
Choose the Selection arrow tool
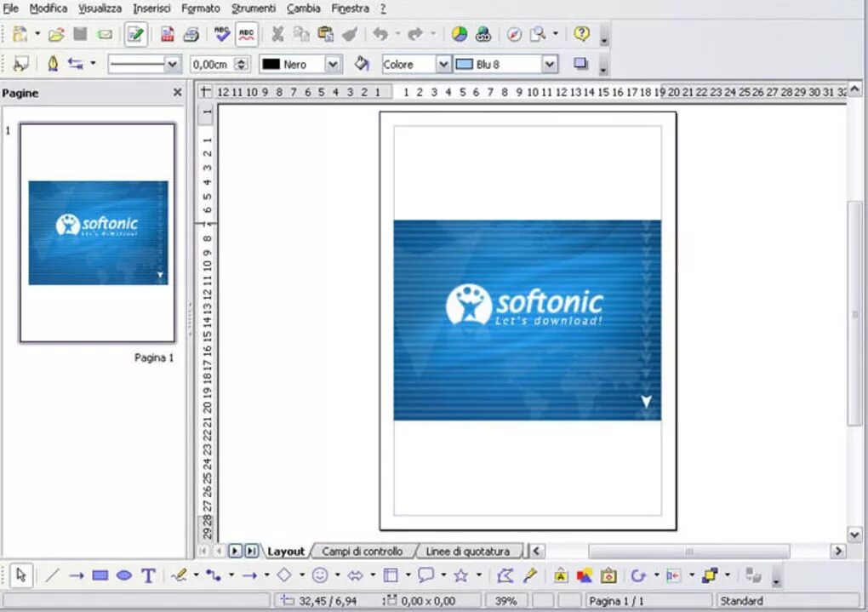[21, 575]
